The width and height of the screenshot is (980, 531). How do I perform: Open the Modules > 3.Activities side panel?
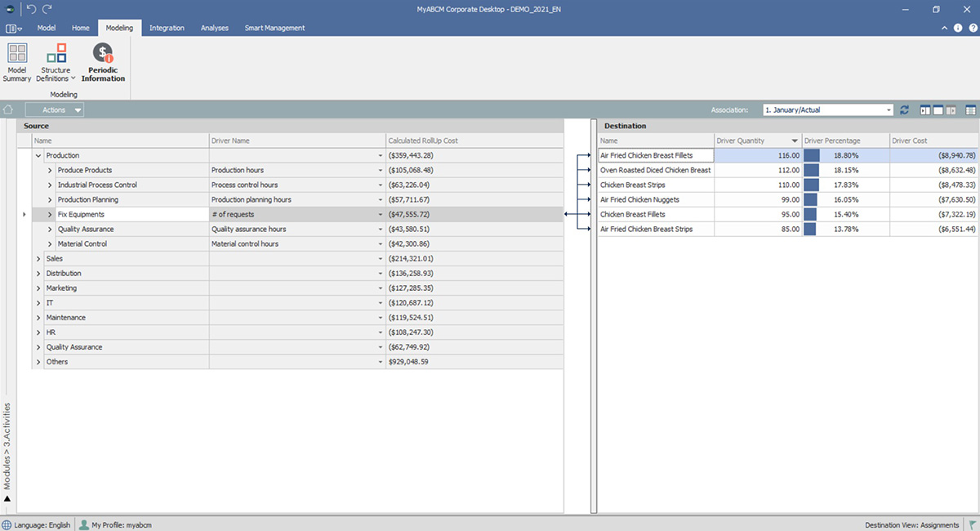pos(7,445)
